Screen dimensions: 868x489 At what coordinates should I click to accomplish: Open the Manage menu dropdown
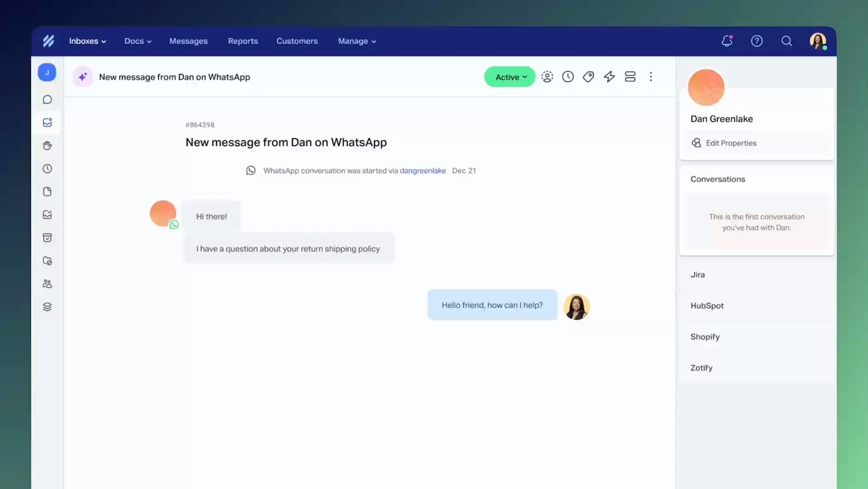(356, 41)
